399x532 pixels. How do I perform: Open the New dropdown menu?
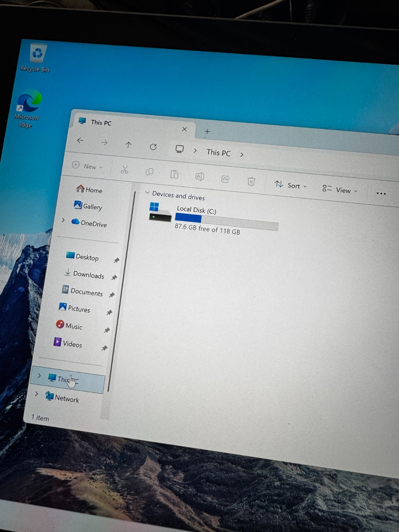point(87,166)
